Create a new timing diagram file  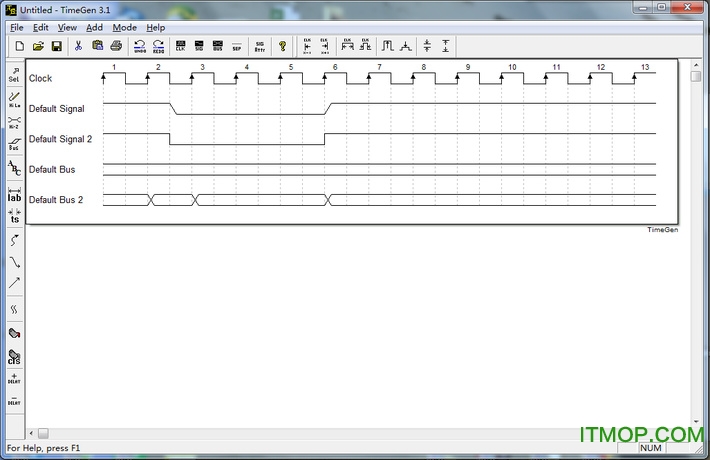(x=19, y=46)
